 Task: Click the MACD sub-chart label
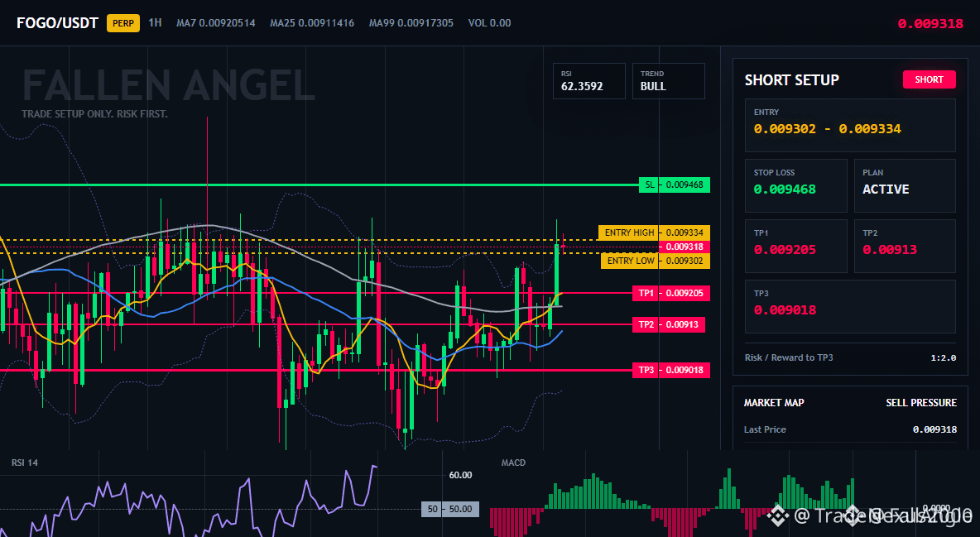[x=513, y=463]
